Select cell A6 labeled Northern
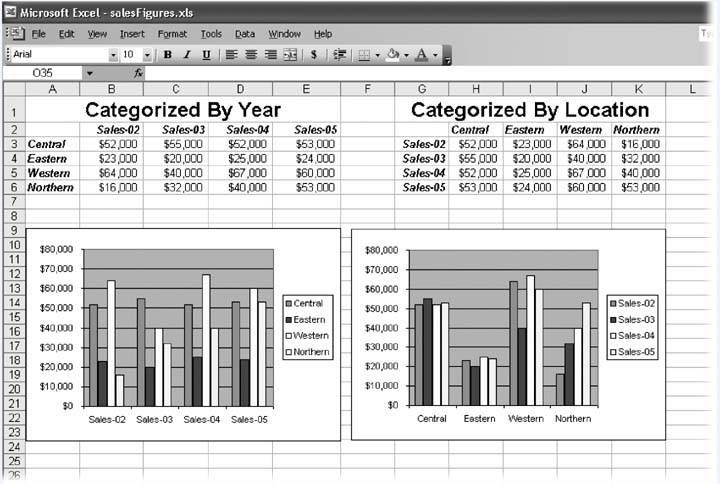The image size is (720, 484). point(52,187)
